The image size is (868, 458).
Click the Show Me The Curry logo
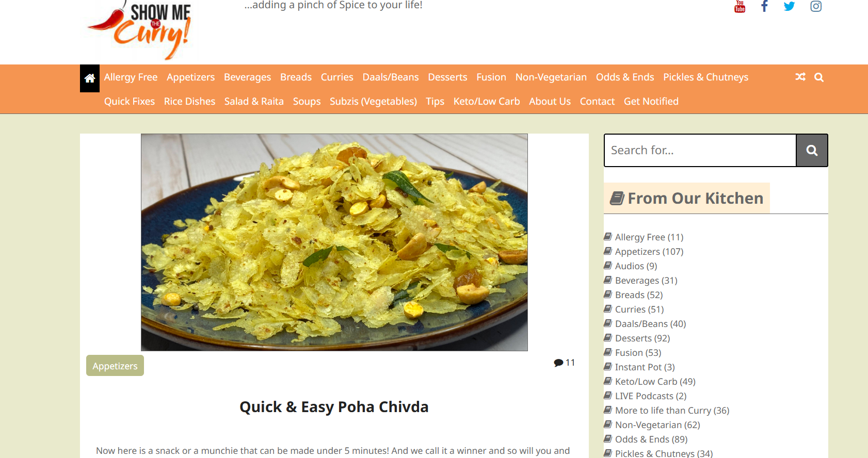tap(139, 28)
